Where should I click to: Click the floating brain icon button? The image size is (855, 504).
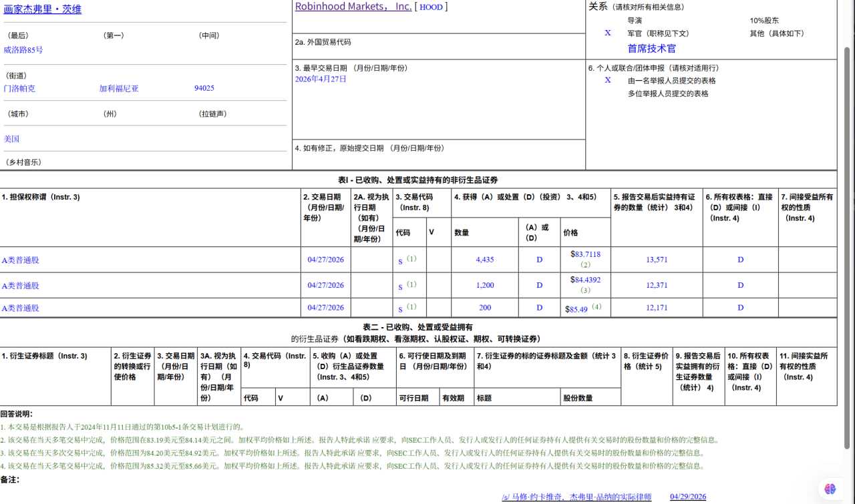(830, 489)
